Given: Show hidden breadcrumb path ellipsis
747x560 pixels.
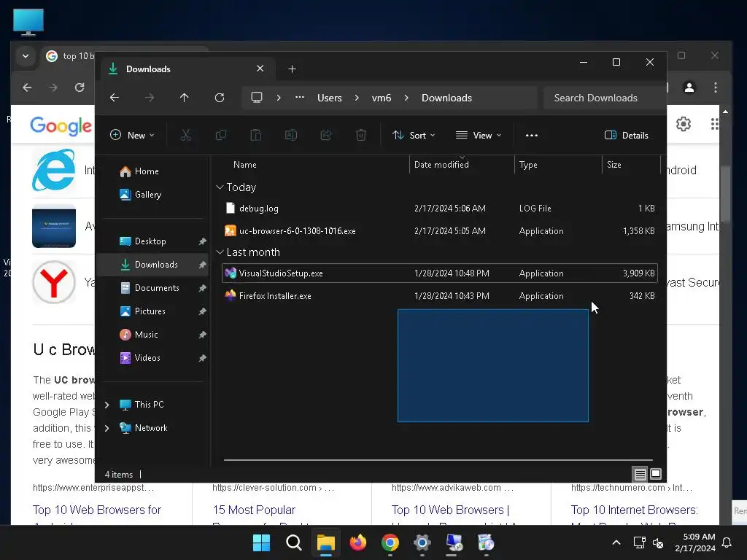Looking at the screenshot, I should click(300, 97).
